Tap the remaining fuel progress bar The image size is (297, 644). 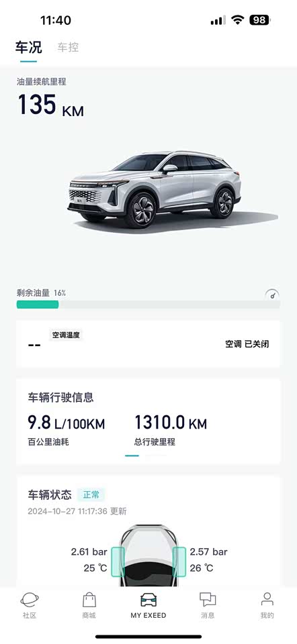(x=148, y=305)
